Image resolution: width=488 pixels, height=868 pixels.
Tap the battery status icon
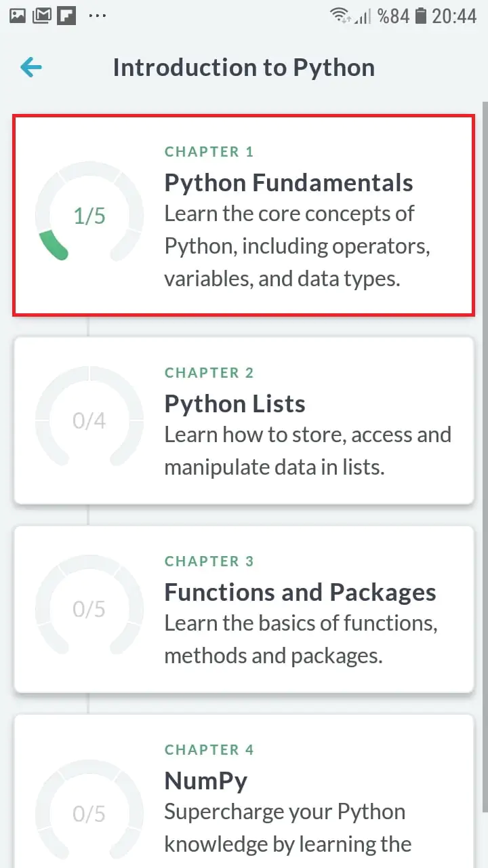click(421, 16)
